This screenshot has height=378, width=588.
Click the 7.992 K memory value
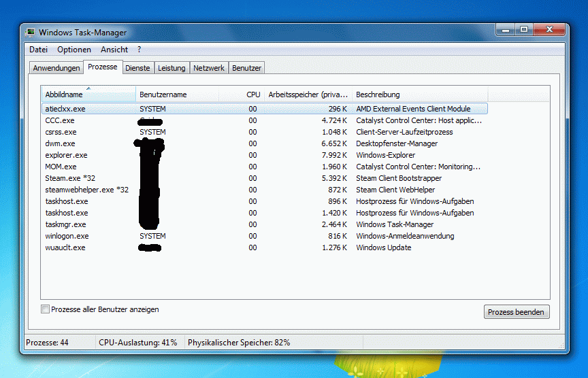334,155
